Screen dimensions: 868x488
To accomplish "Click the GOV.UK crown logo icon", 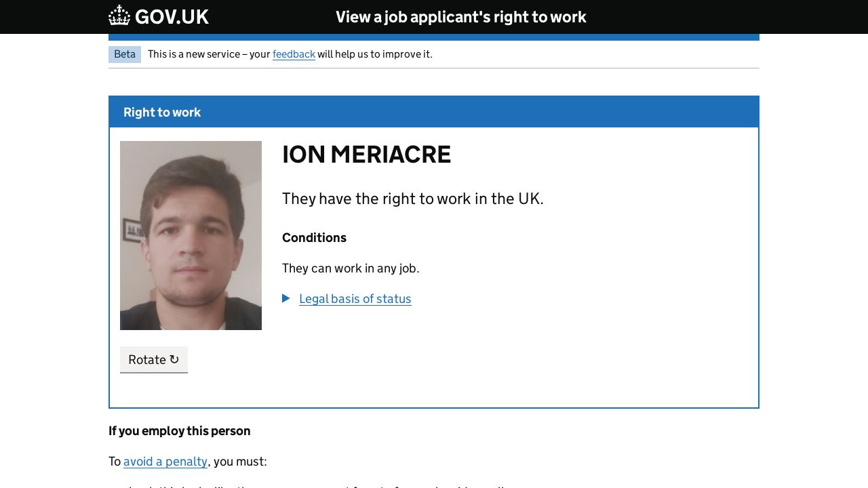I will (119, 16).
